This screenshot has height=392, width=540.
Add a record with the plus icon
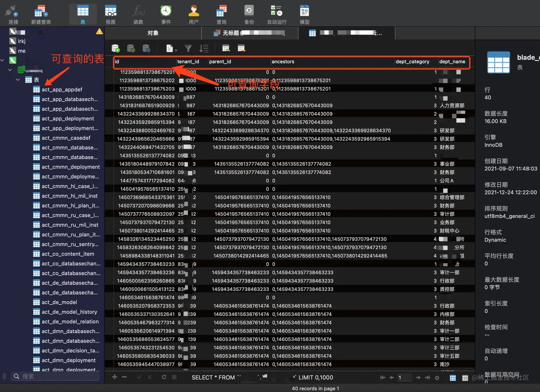click(115, 377)
